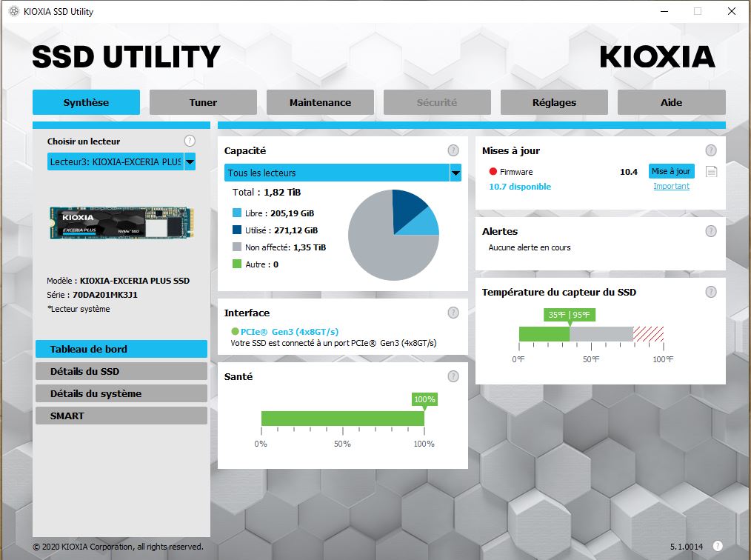Expand the Lecteur3 drive selection dropdown

coord(190,161)
